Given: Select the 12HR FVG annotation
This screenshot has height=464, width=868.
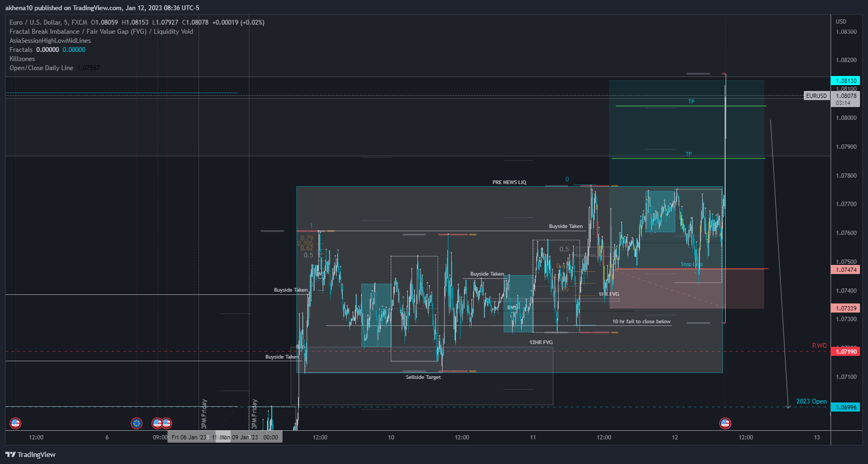Looking at the screenshot, I should (541, 343).
